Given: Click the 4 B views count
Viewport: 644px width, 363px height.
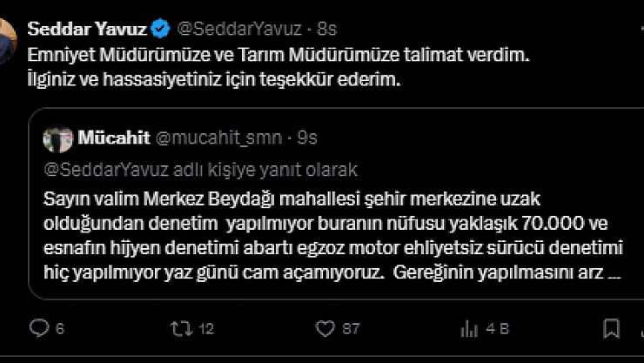Looking at the screenshot, I should click(x=497, y=329).
